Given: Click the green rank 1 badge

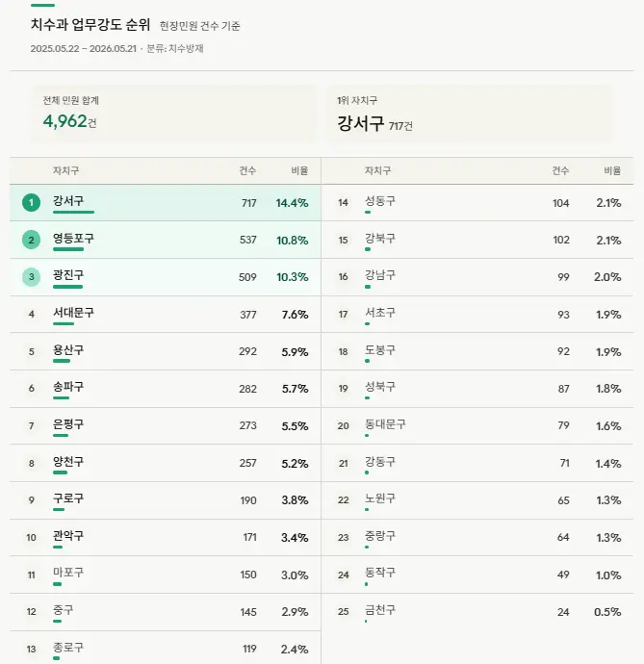Looking at the screenshot, I should click(x=31, y=202).
